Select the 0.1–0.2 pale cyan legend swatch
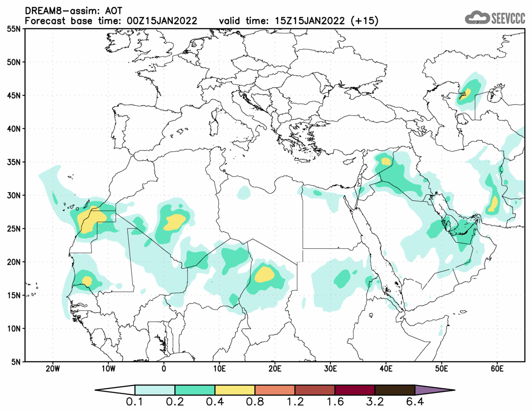 (155, 390)
